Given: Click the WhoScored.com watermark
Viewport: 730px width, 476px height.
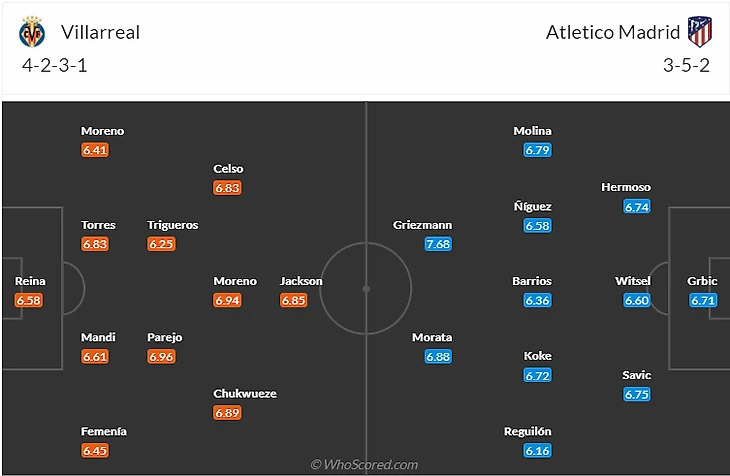Looking at the screenshot, I should (x=364, y=464).
